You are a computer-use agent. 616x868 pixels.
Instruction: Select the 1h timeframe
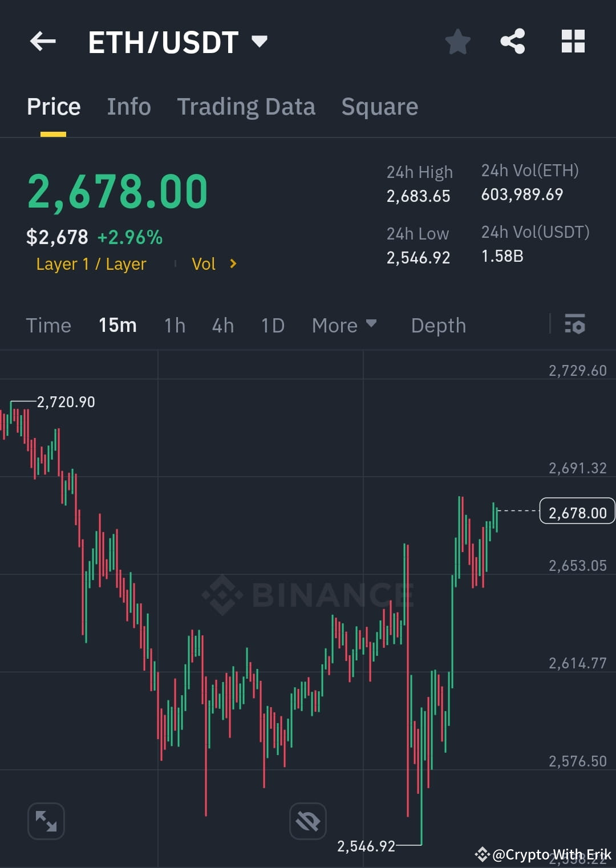point(175,325)
